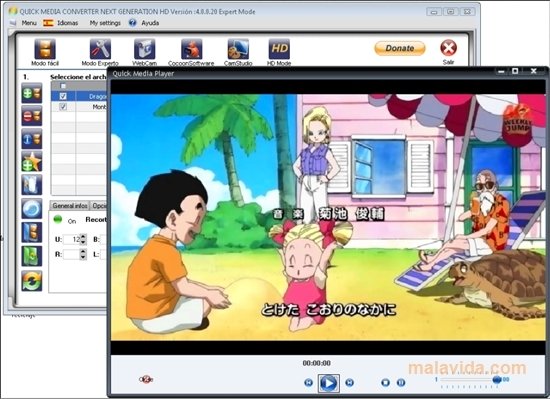Switch to the General infos tab

coord(70,206)
